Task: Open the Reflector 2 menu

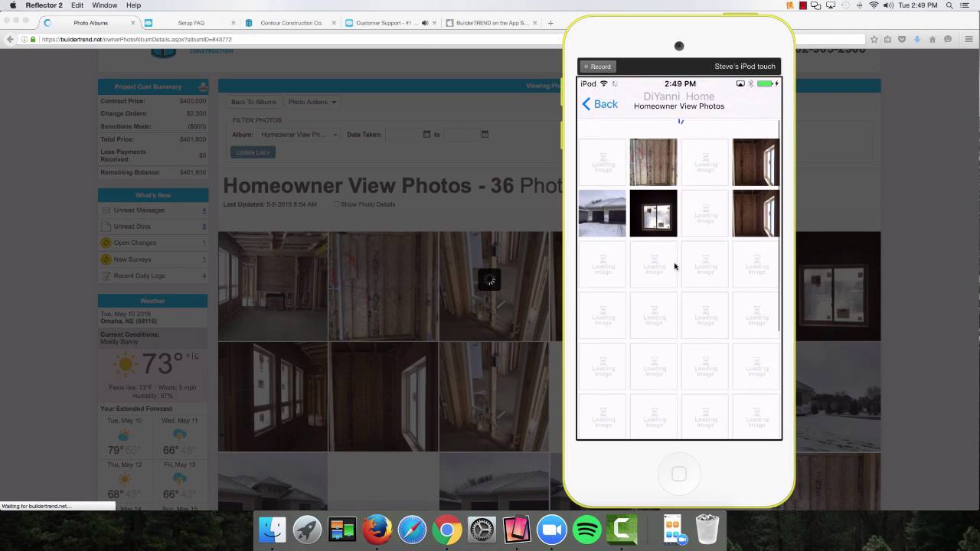Action: click(44, 5)
